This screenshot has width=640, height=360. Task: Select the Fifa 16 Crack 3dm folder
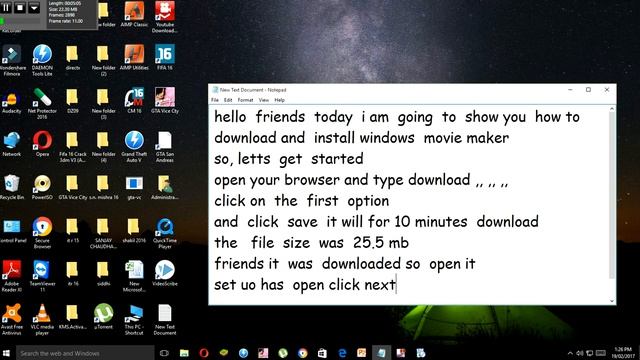[73, 147]
